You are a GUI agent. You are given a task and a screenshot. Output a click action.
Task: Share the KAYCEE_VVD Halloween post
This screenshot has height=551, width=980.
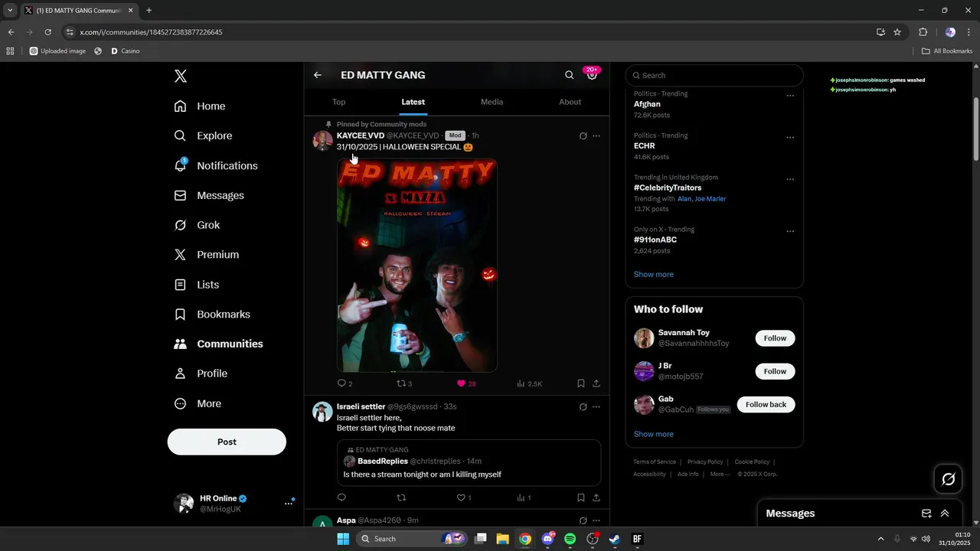596,383
